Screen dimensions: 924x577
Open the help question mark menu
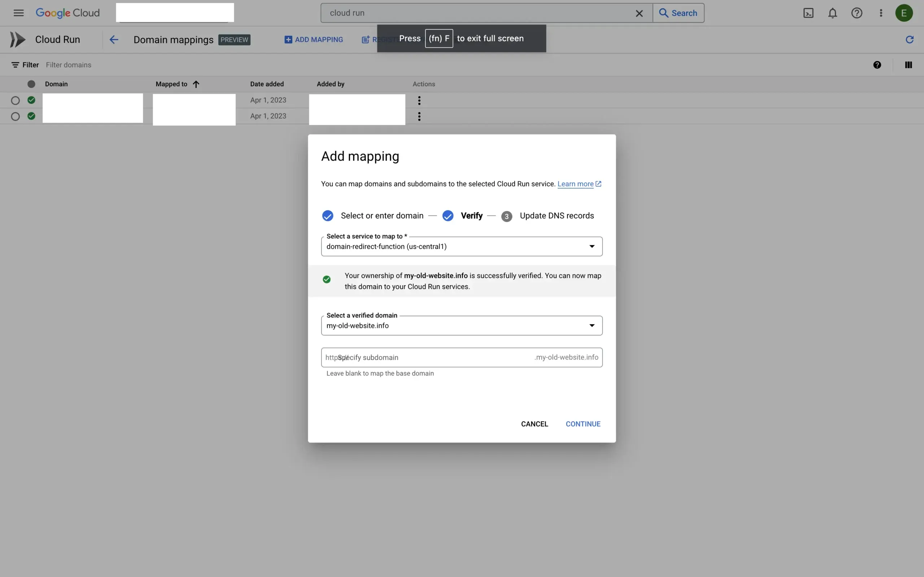[857, 13]
